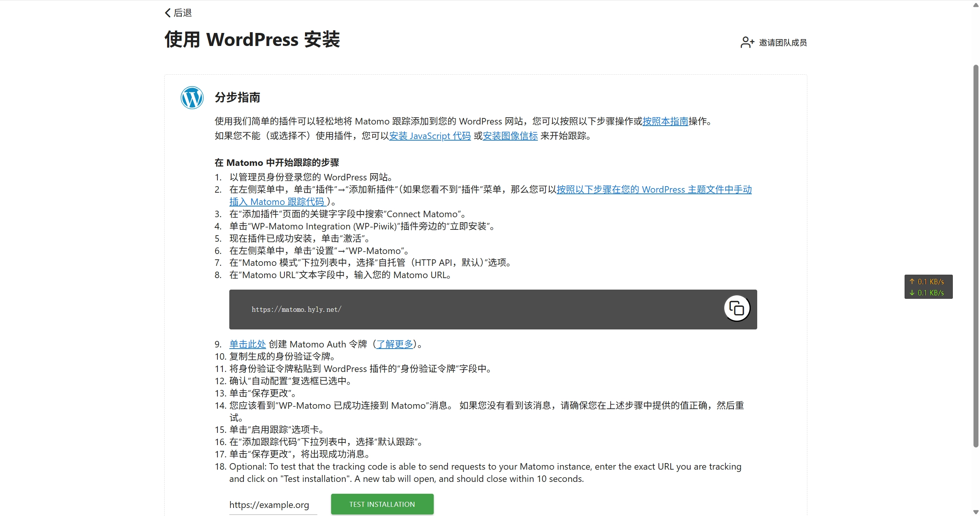980x516 pixels.
Task: Open 安装图像信标 link
Action: click(510, 136)
